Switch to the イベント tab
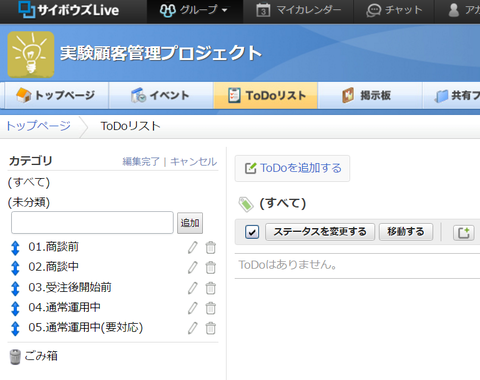The image size is (480, 380). click(x=161, y=95)
